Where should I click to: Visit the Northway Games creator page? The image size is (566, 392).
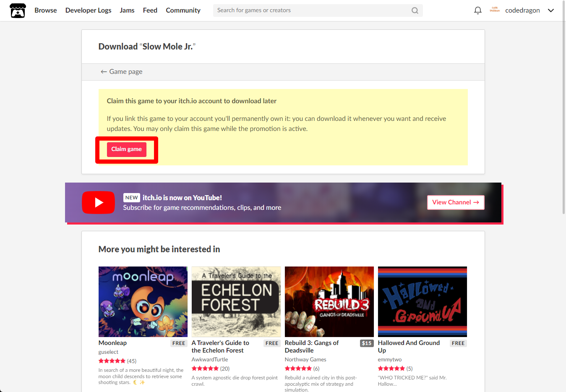coord(305,360)
